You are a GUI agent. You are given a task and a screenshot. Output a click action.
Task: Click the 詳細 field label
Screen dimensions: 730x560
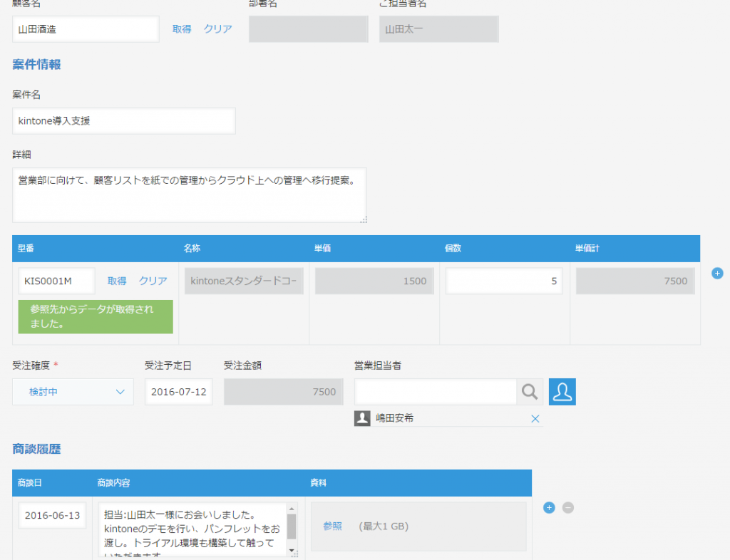pos(21,155)
